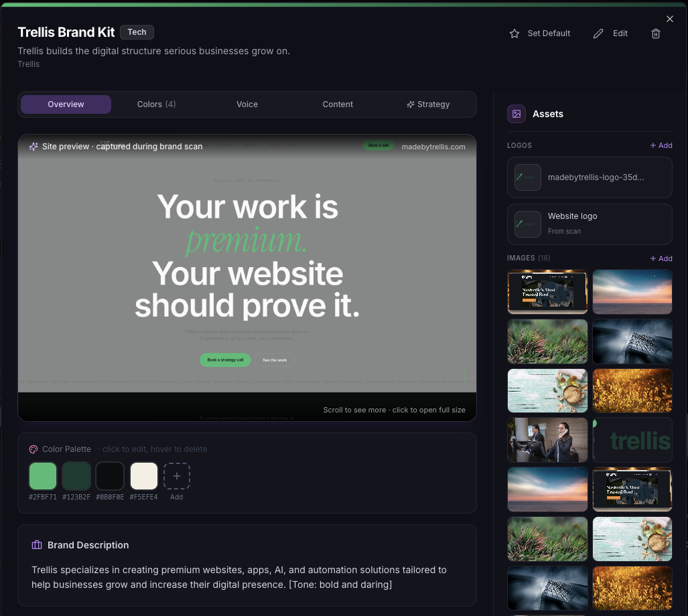This screenshot has width=688, height=616.
Task: Open second golden bokeh field thumbnail
Action: click(632, 589)
